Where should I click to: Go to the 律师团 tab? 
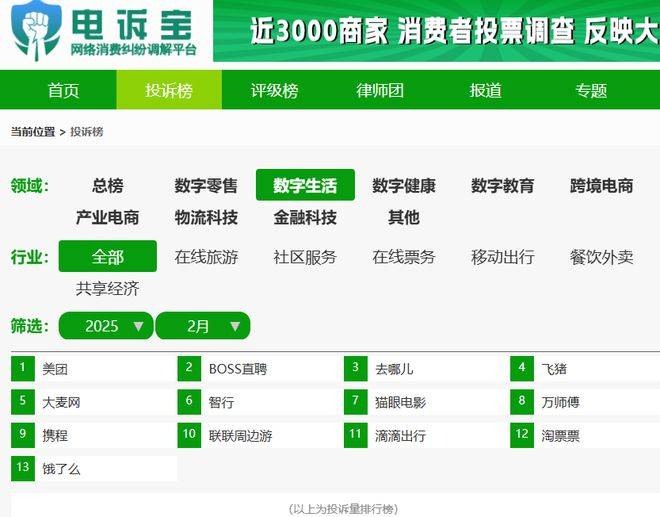380,90
